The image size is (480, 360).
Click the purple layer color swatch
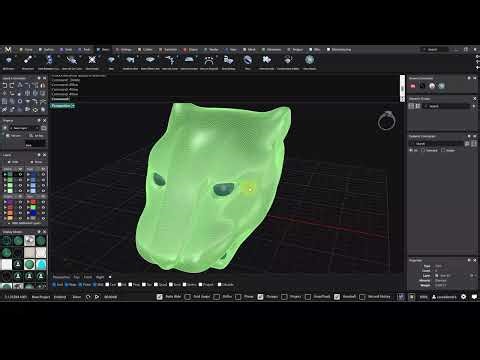[10, 202]
